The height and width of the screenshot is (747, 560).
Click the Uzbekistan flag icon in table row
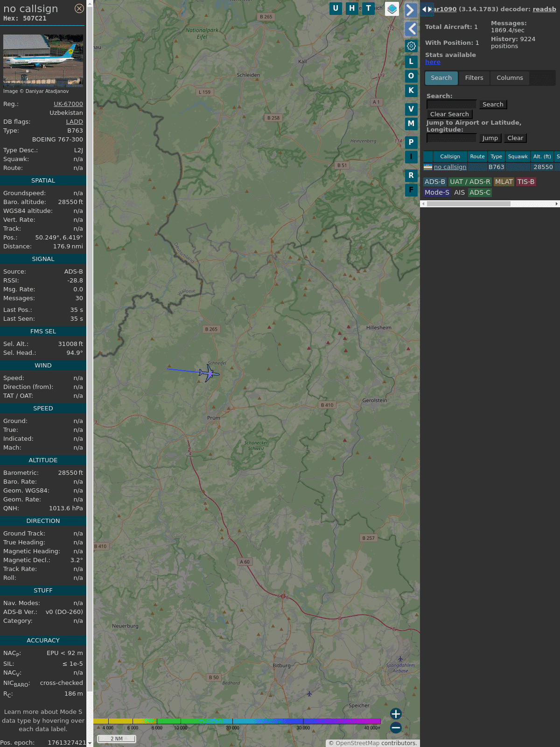(428, 167)
